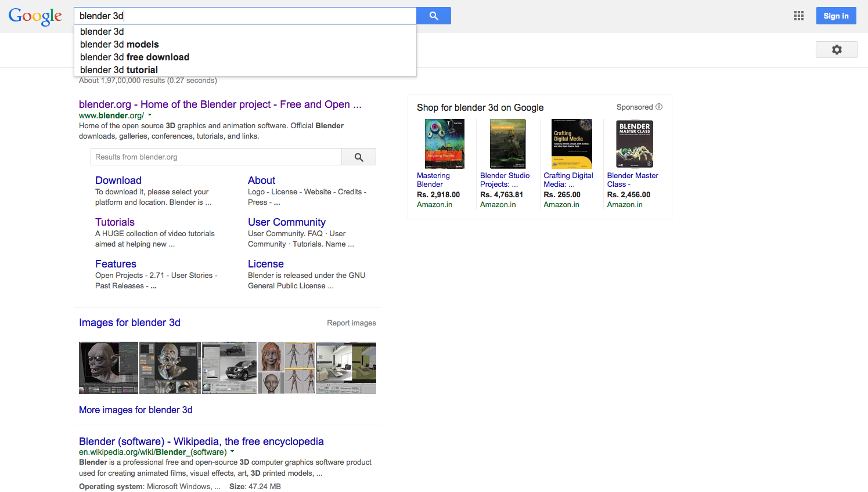Click the Sign in button
868x492 pixels.
835,16
